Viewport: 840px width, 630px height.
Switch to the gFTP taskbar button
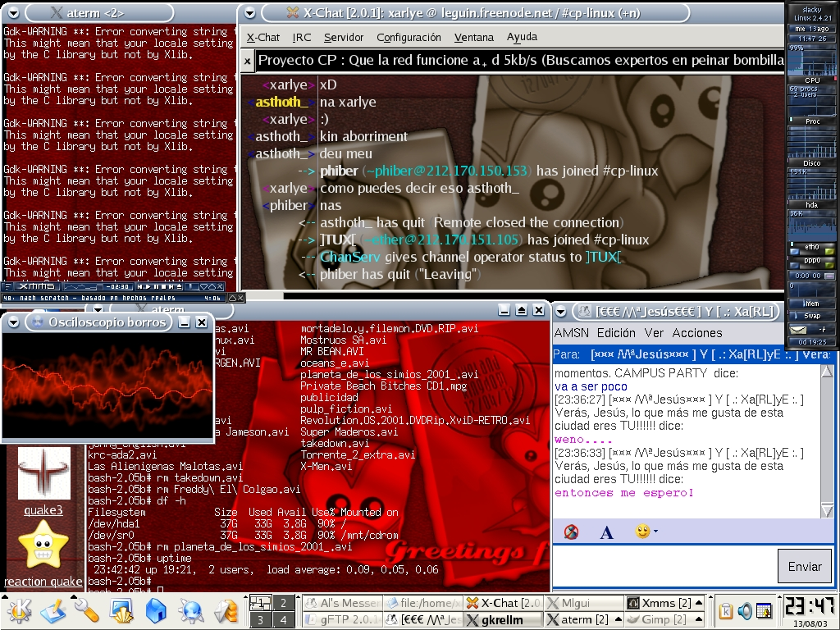[343, 619]
